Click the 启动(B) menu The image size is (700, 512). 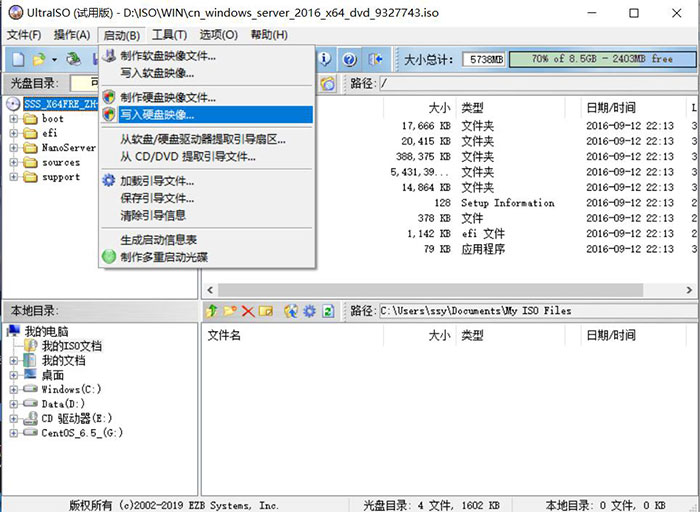point(121,35)
